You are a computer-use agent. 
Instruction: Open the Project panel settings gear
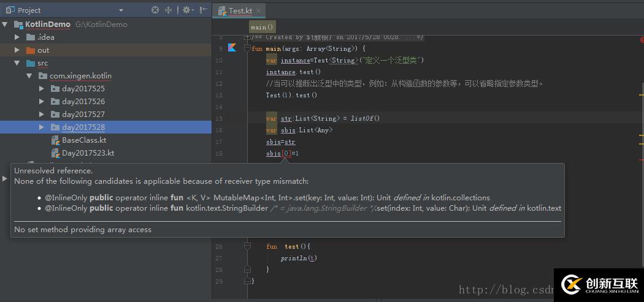[x=186, y=10]
